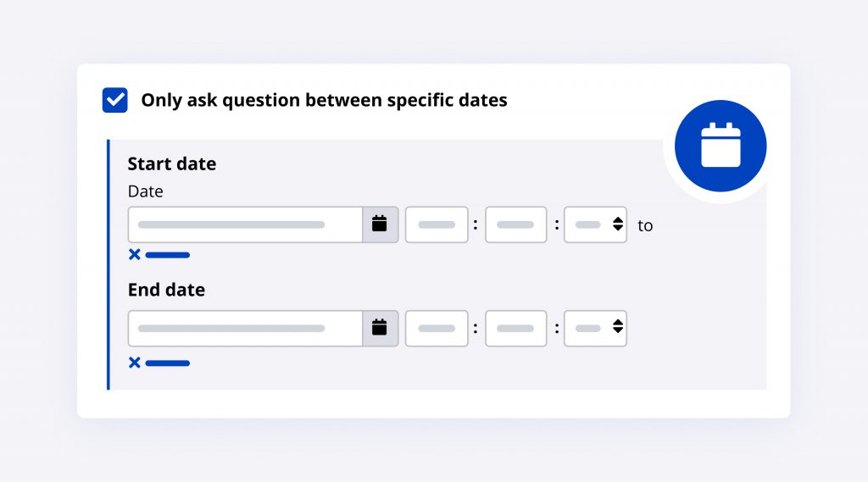Uncheck the specific dates checkbox
Viewport: 868px width, 482px height.
point(115,100)
